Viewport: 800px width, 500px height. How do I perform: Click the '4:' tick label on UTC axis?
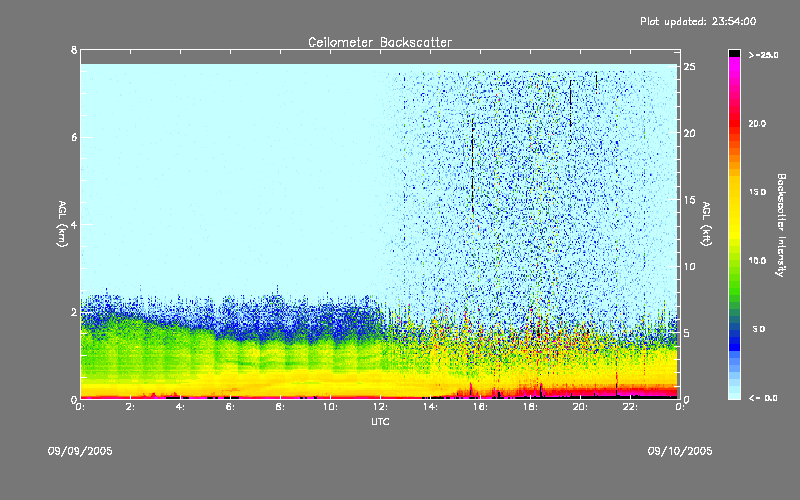pos(180,407)
